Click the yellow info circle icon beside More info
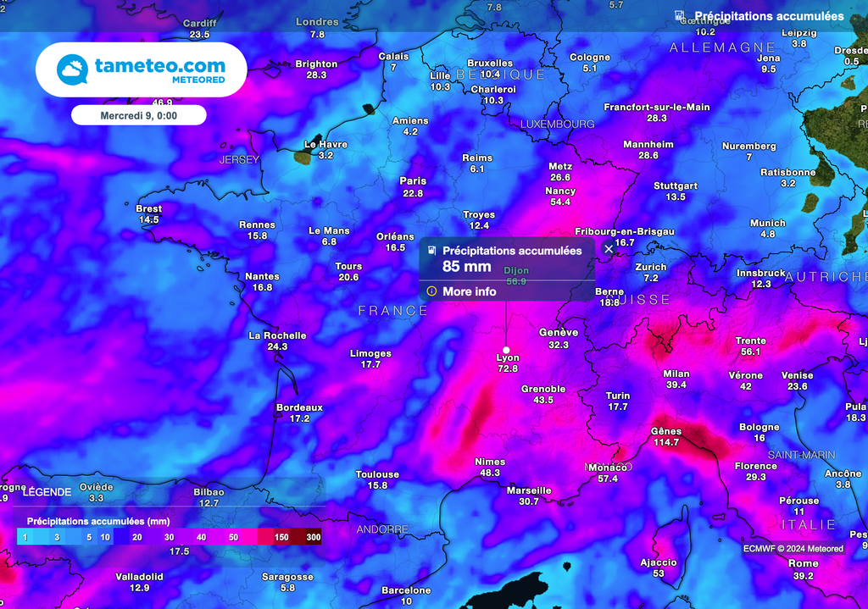 pyautogui.click(x=433, y=291)
